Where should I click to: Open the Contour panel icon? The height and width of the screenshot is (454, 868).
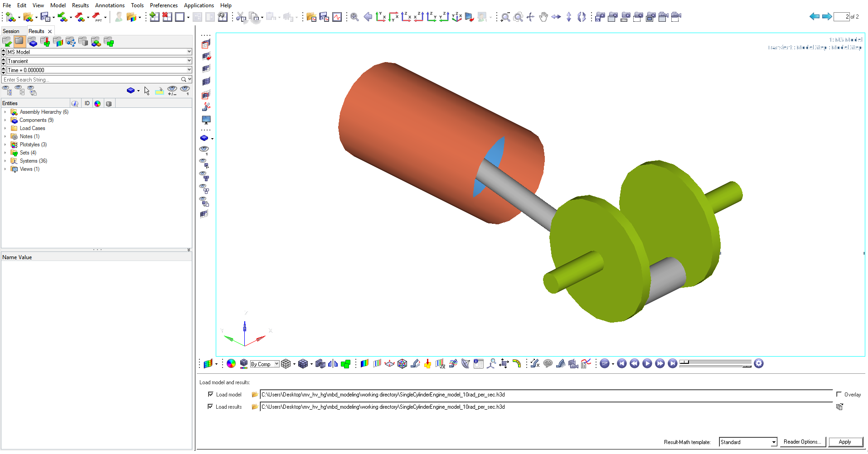point(364,364)
